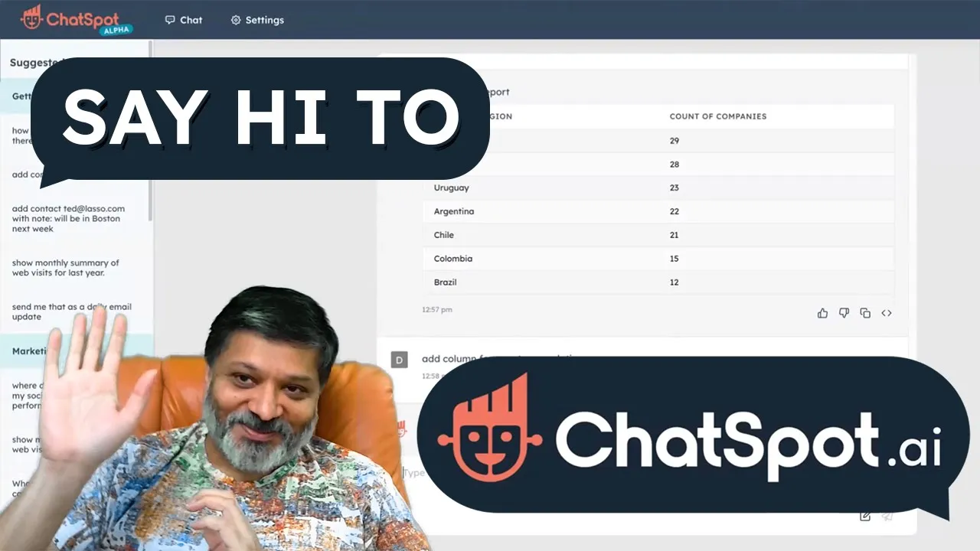980x551 pixels.
Task: Open the Settings tab in top navigation
Action: [257, 20]
